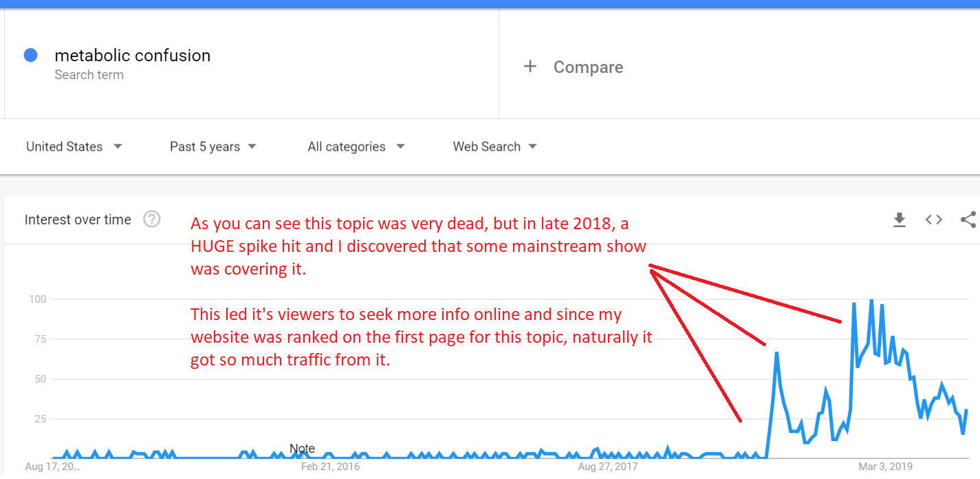Click the Feb 21, 2016 axis label
This screenshot has width=980, height=479.
(x=330, y=467)
